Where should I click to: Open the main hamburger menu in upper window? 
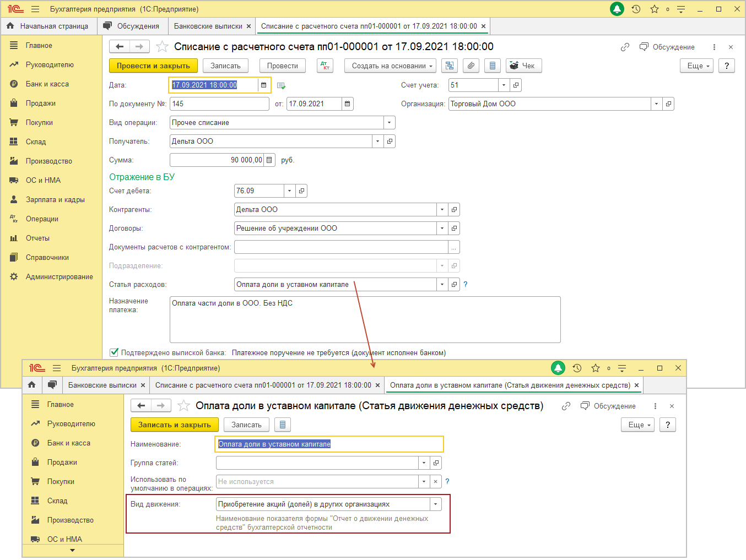click(x=35, y=9)
